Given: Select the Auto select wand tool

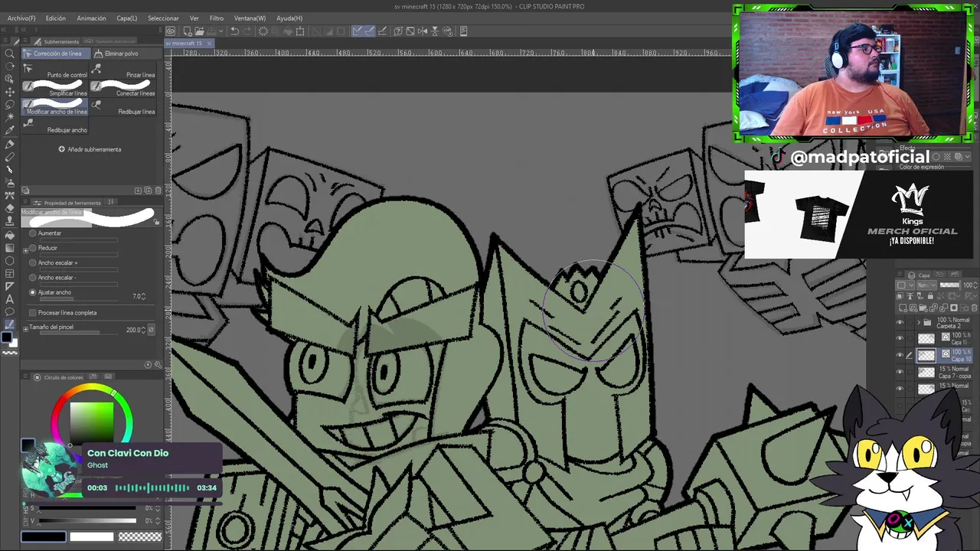Looking at the screenshot, I should coord(10,118).
